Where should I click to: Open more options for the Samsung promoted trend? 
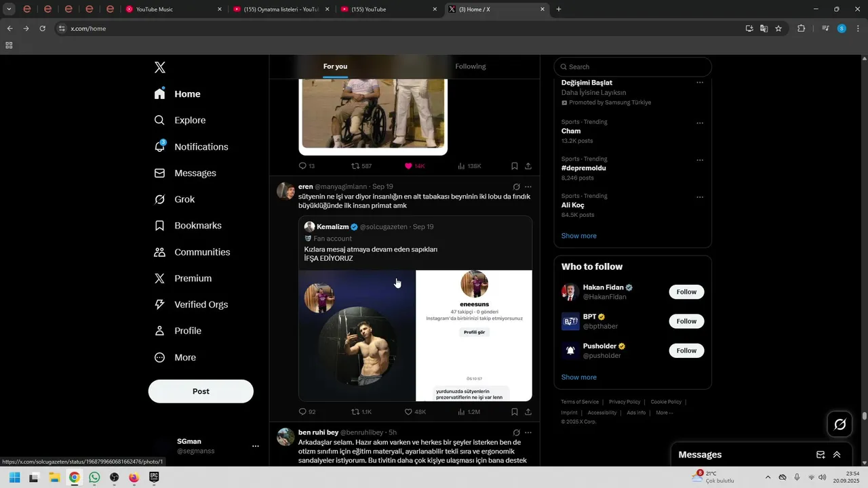tap(700, 83)
